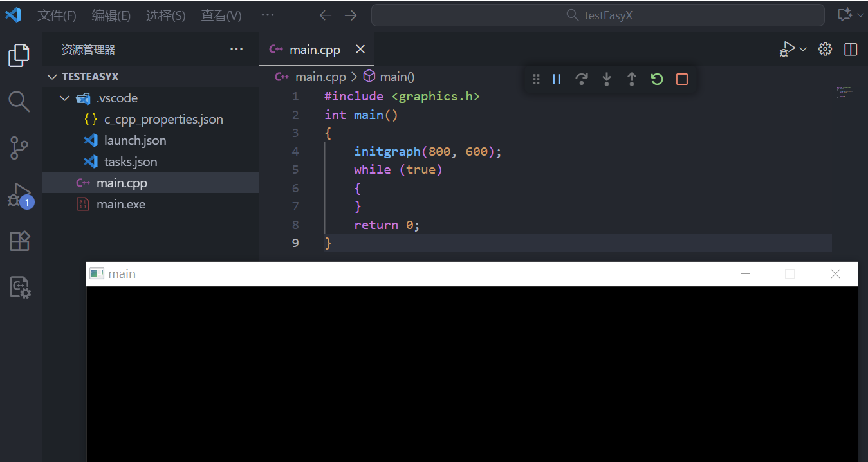
Task: Open the Copilot chat icon
Action: [x=844, y=15]
